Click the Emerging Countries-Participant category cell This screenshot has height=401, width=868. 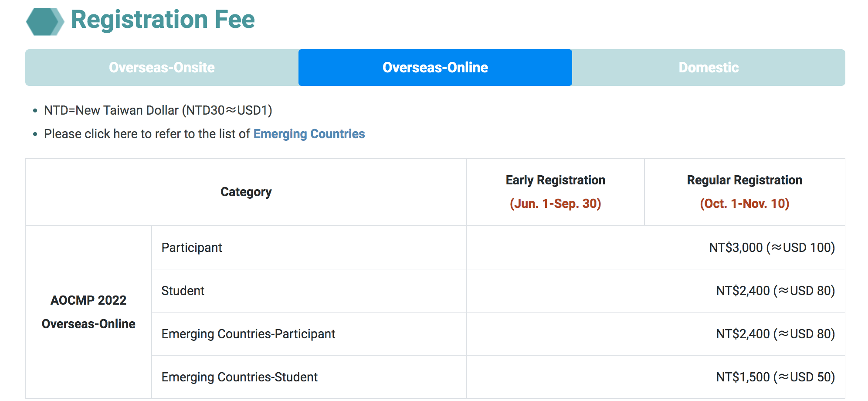(248, 334)
